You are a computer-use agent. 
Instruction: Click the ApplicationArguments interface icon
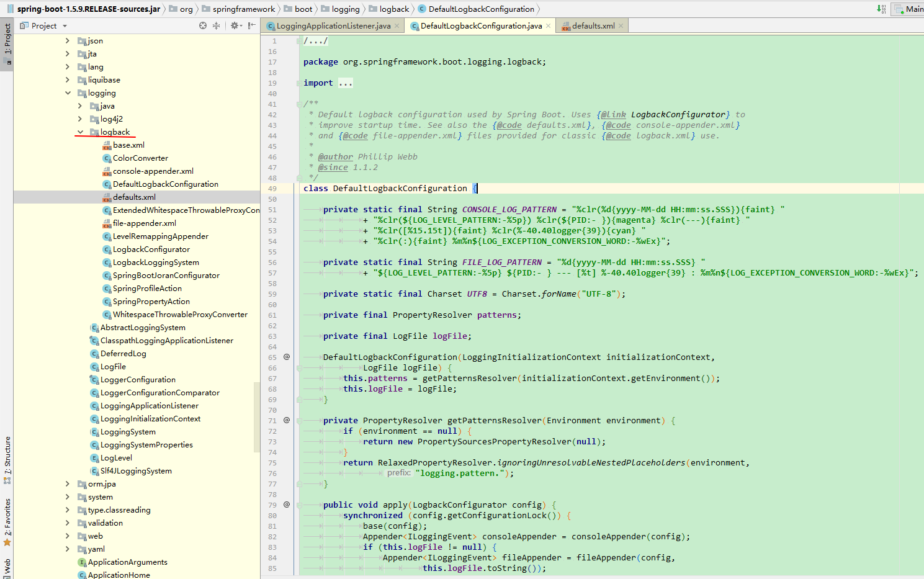[82, 562]
